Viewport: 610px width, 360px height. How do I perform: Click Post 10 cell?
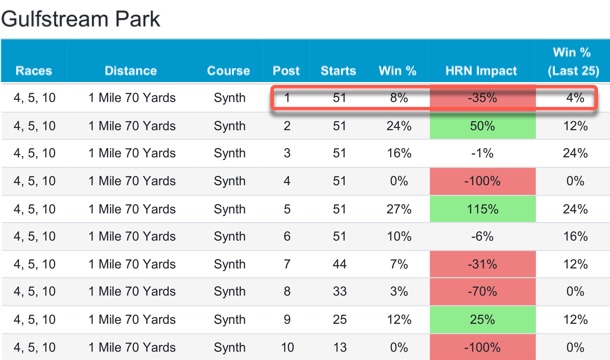click(287, 347)
